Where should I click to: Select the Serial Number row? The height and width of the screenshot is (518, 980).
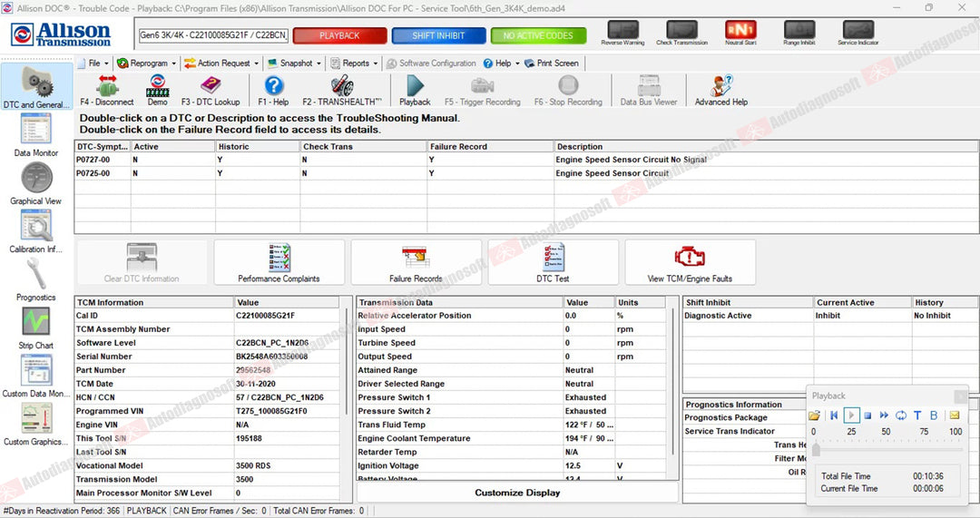click(209, 357)
